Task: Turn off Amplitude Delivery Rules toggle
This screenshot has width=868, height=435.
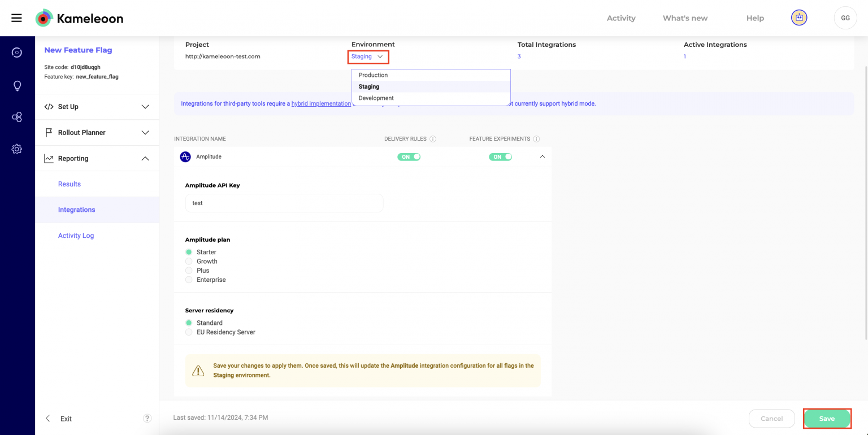Action: 409,157
